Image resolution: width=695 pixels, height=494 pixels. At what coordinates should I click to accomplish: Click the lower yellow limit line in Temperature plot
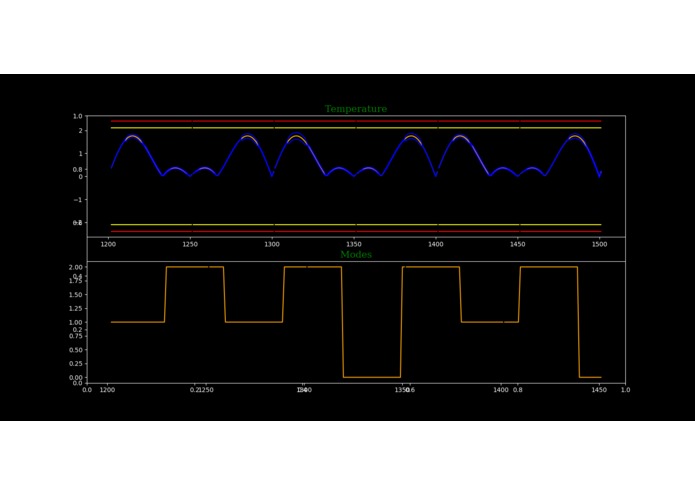356,225
